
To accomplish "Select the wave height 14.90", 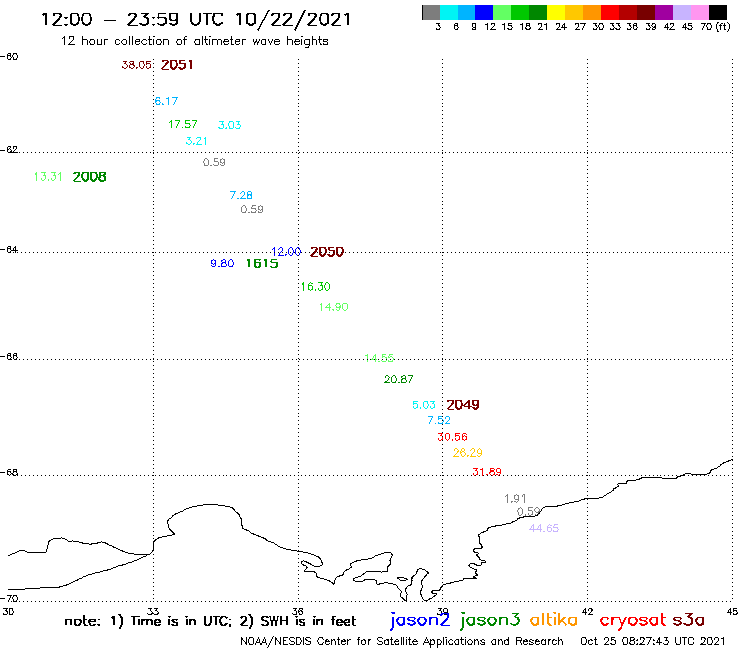I will [334, 307].
